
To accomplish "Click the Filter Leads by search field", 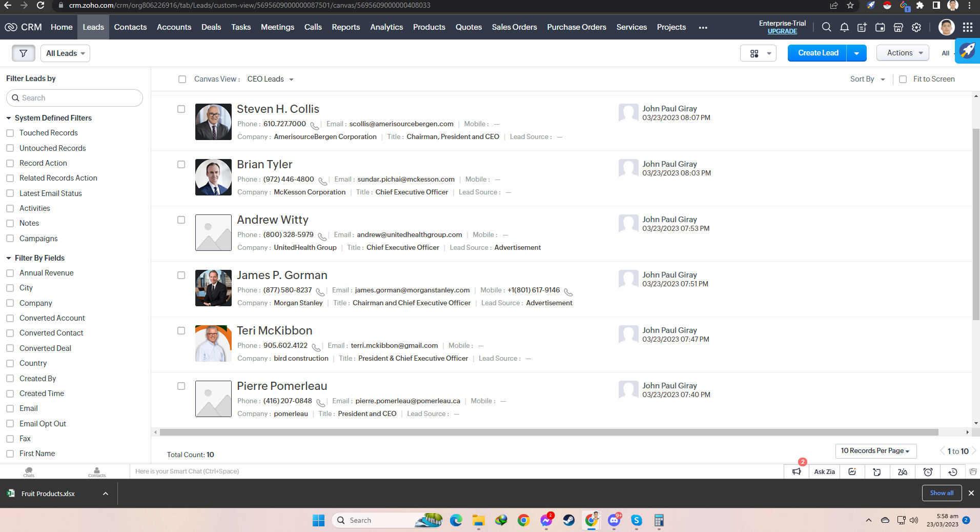I will (x=74, y=98).
